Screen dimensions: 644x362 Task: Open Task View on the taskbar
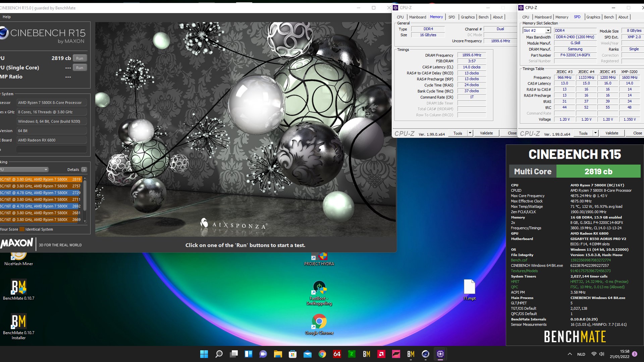pos(234,354)
